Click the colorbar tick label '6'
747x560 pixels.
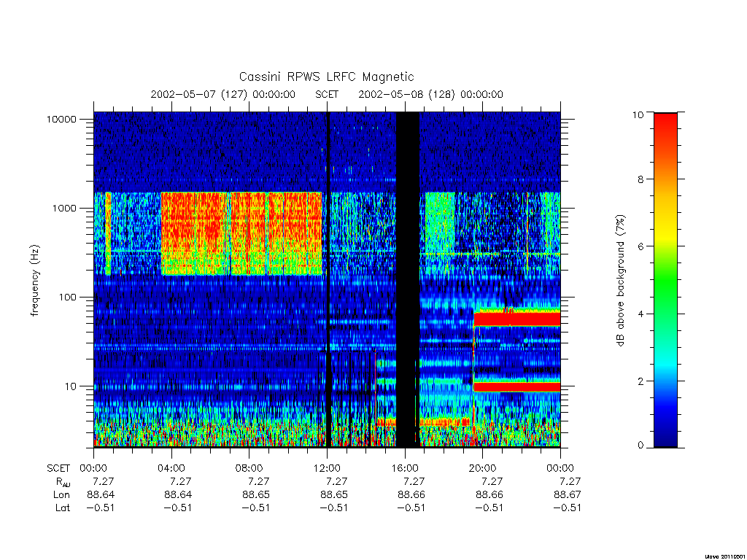click(640, 246)
